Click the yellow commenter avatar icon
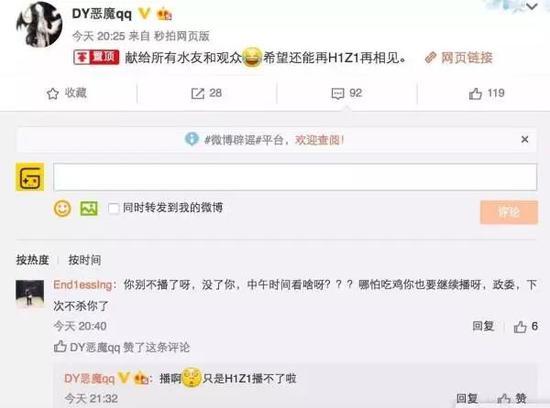Viewport: 550px width, 408px height. pyautogui.click(x=30, y=177)
